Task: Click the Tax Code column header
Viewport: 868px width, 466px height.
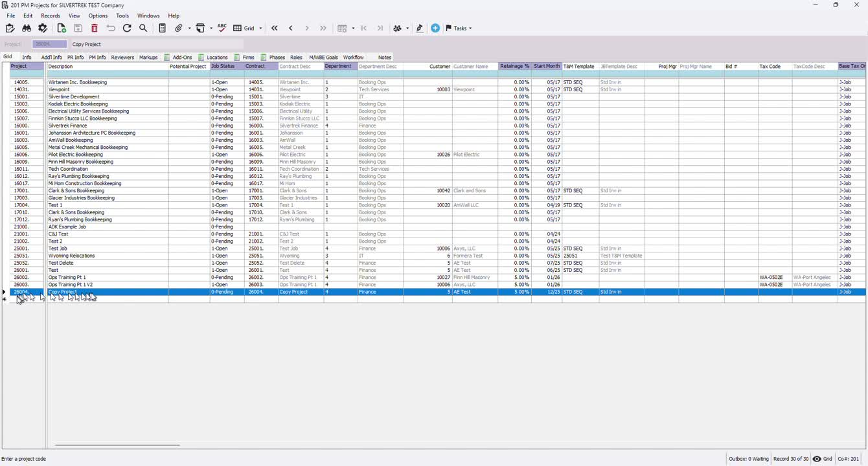Action: [775, 67]
